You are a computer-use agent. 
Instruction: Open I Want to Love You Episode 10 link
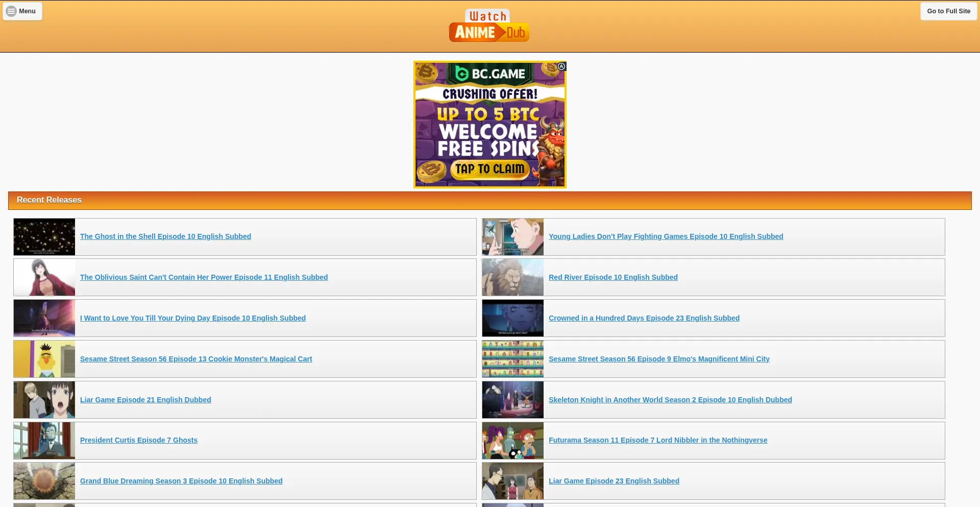193,318
